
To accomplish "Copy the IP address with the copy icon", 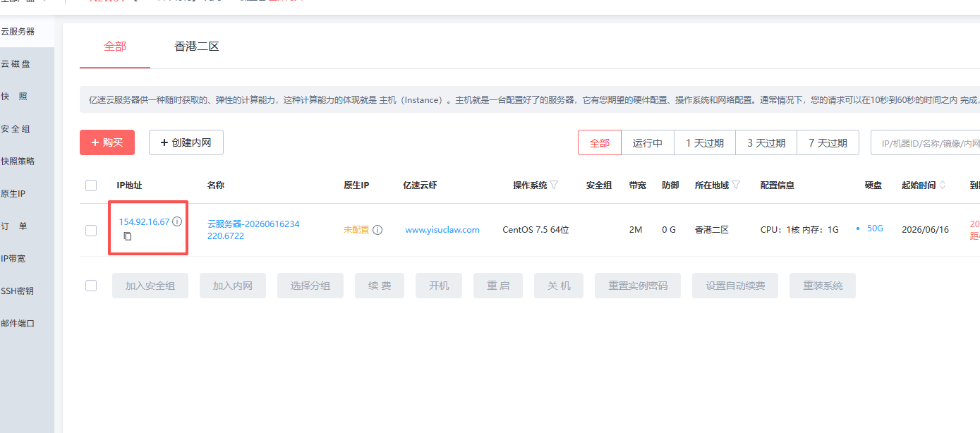I will pyautogui.click(x=128, y=236).
